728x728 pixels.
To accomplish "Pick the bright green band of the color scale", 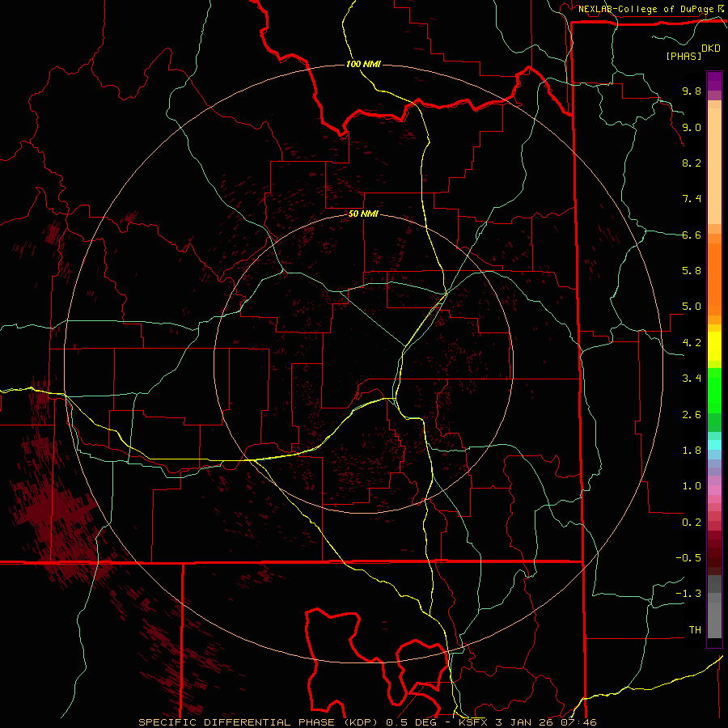I will [714, 390].
